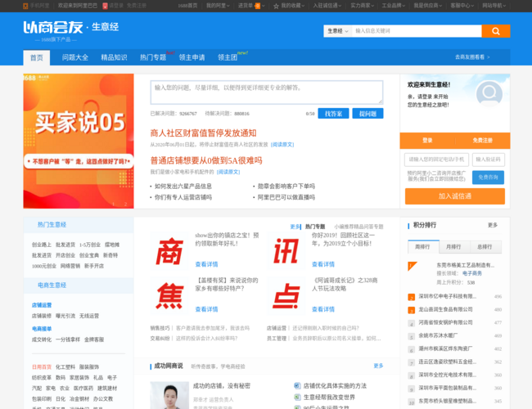The image size is (532, 409).
Task: Open the 问题大全 navigation tab
Action: tap(75, 57)
